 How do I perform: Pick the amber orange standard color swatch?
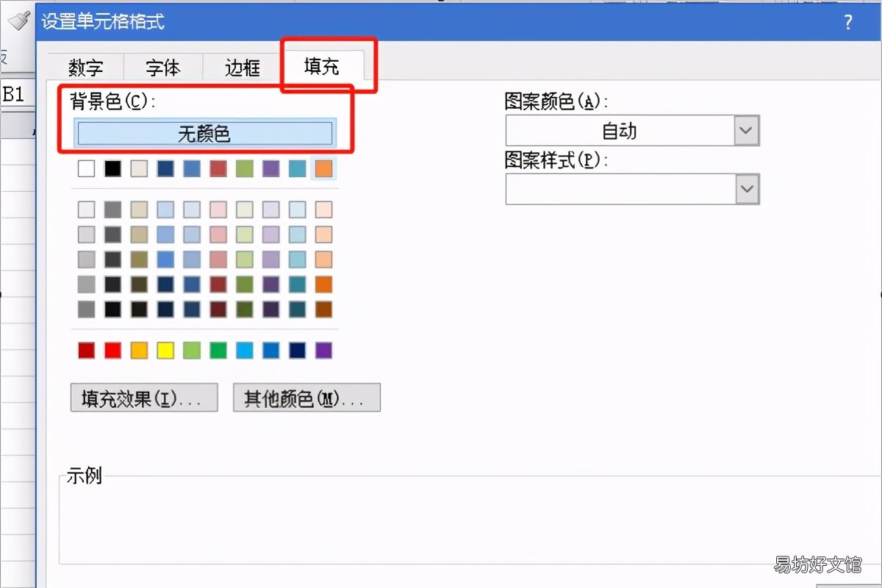tap(139, 351)
